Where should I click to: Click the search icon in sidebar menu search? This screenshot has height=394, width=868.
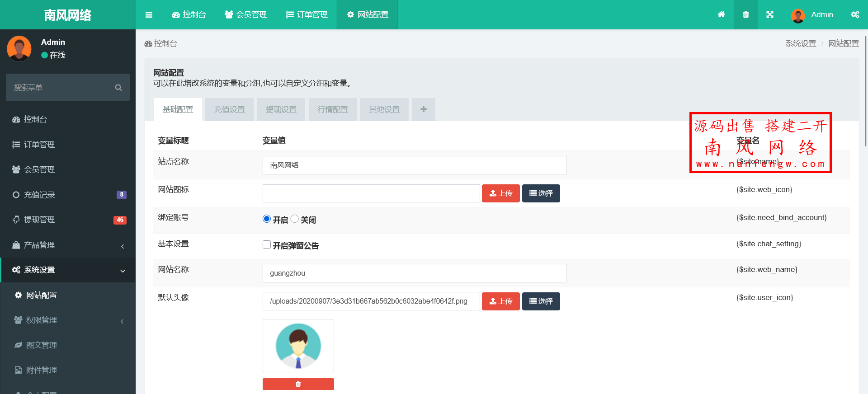(x=118, y=88)
